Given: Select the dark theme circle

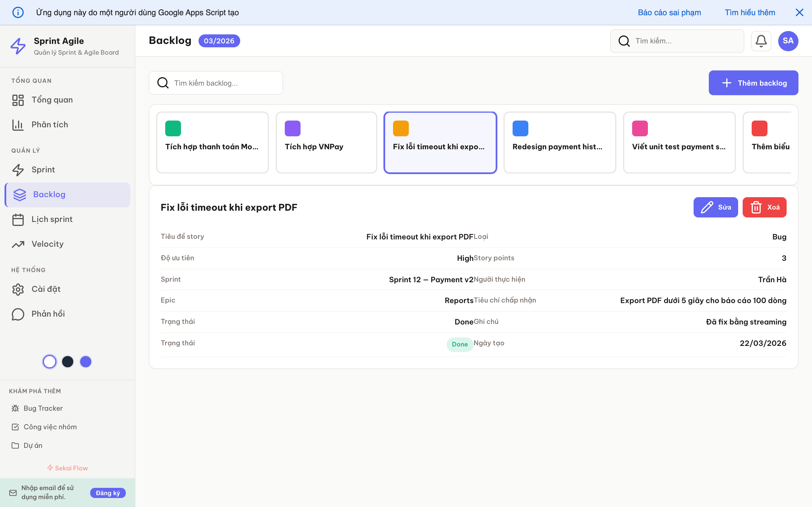Looking at the screenshot, I should [67, 361].
